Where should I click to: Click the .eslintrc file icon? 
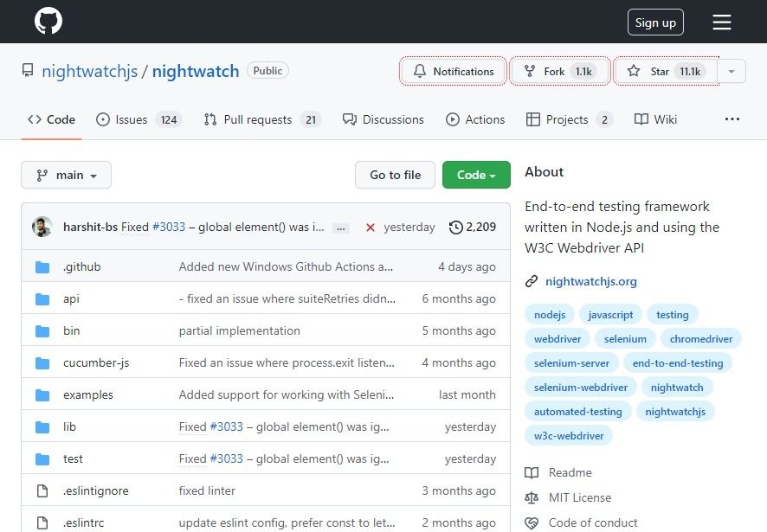coord(42,522)
